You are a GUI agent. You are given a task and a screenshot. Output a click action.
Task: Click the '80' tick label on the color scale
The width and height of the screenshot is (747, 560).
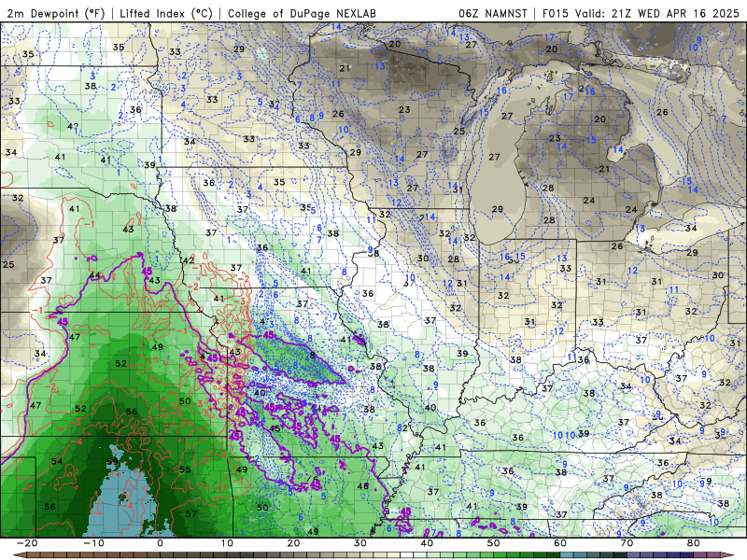point(694,543)
